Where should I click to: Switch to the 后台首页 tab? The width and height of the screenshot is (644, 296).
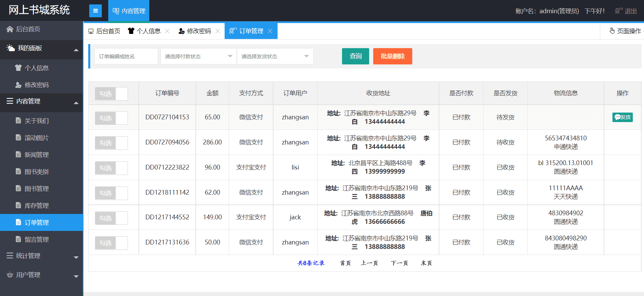click(104, 31)
